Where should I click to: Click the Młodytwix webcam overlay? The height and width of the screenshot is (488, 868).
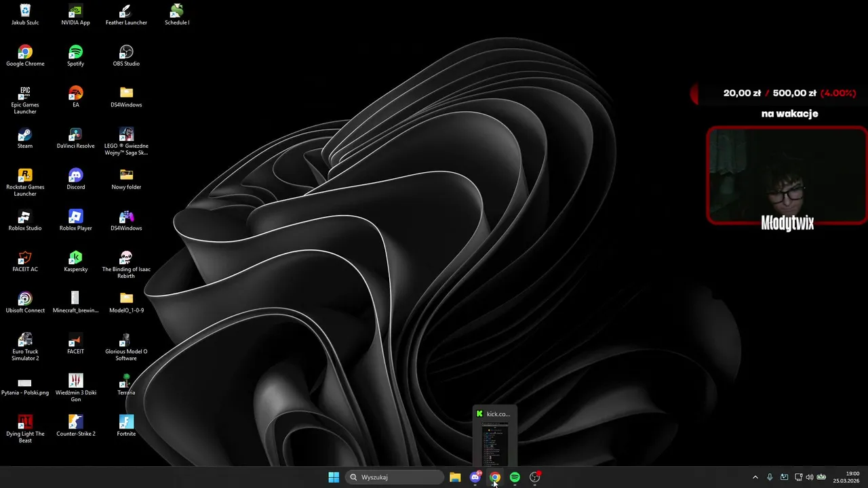pos(787,176)
